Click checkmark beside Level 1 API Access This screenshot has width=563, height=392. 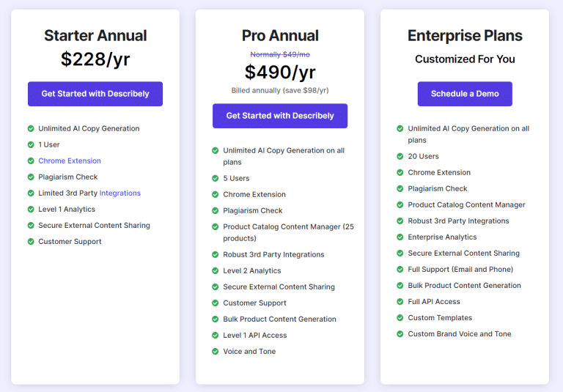[216, 336]
